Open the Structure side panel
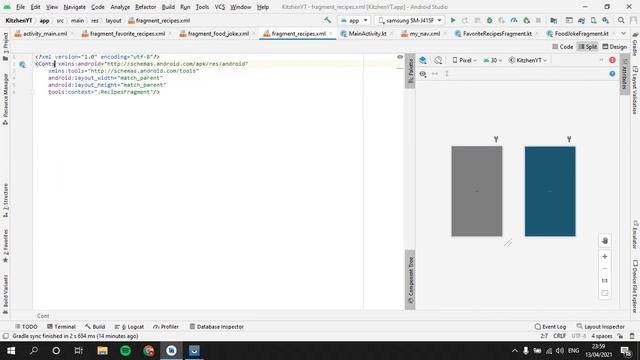Screen dimensions: 640x360 pyautogui.click(x=5, y=200)
